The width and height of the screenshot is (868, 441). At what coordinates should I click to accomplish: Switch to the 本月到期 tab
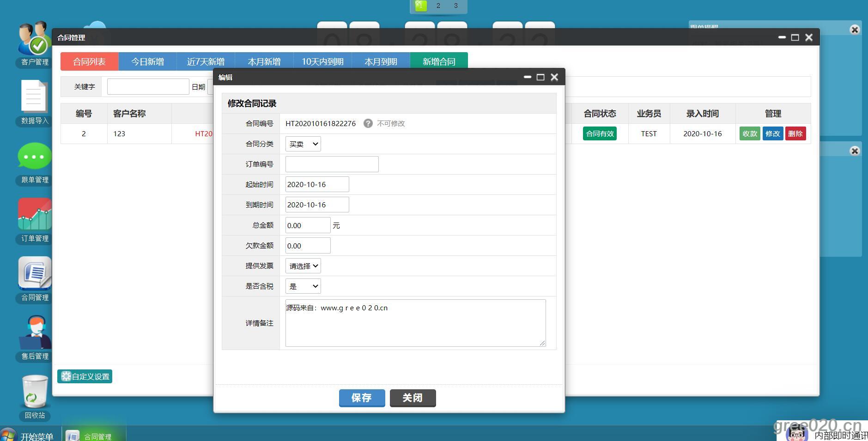point(381,61)
